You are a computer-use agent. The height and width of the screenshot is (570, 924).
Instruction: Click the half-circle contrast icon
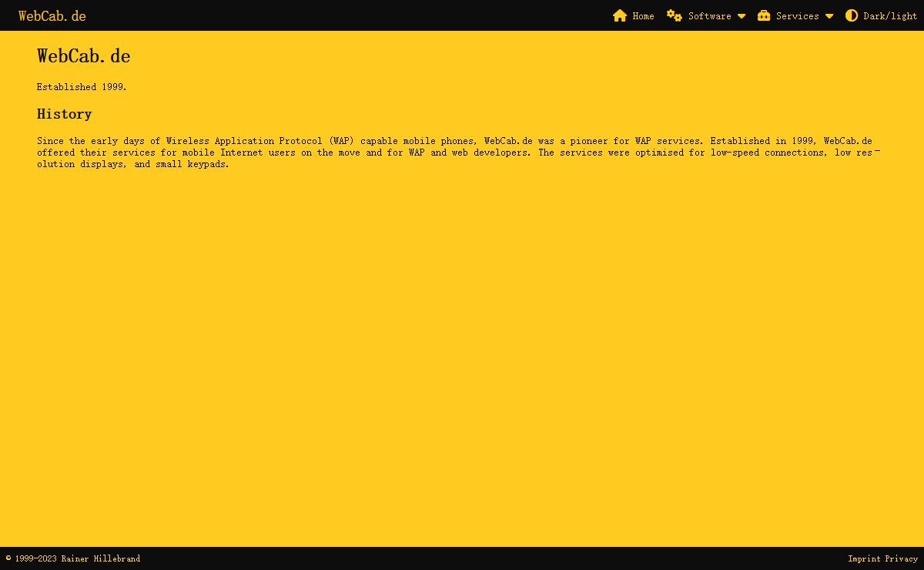click(x=852, y=15)
